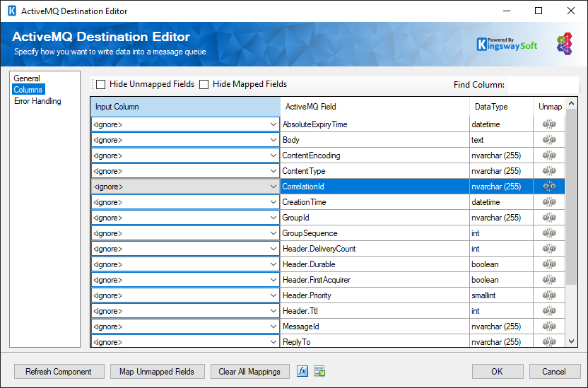Unmap the MessageId field
Screen dimensions: 588x388
549,327
